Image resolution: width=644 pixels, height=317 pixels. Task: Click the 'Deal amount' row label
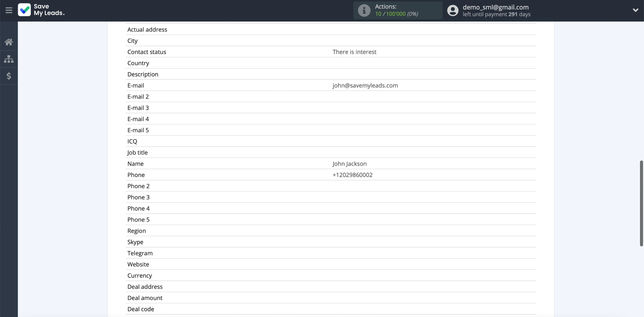(145, 298)
